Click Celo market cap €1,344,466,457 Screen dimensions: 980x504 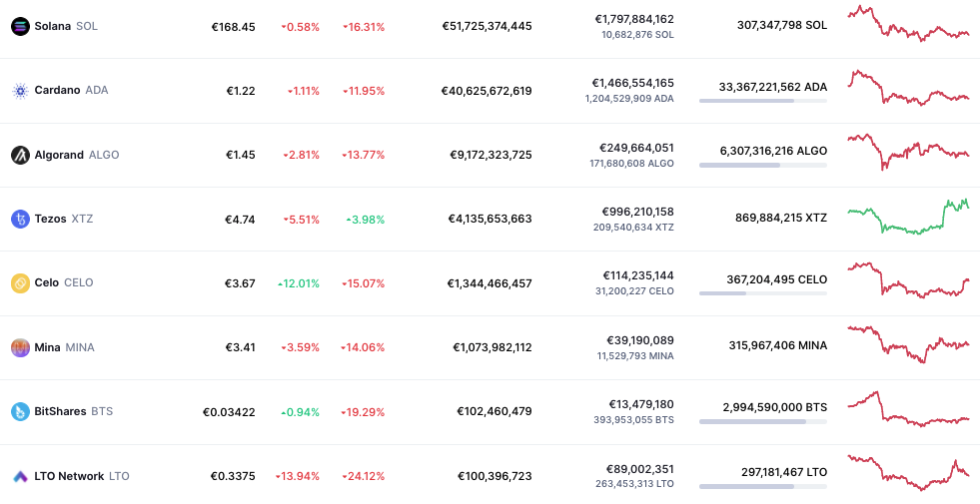pyautogui.click(x=490, y=283)
